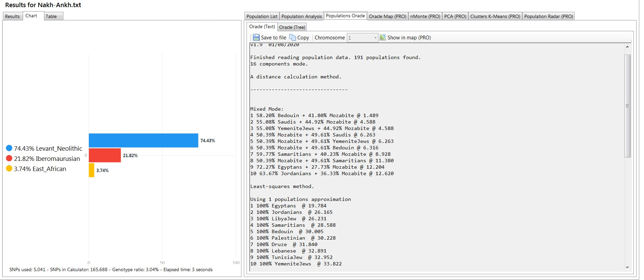Click the Copy pages icon
Viewport: 644px width, 280px height.
[x=292, y=37]
